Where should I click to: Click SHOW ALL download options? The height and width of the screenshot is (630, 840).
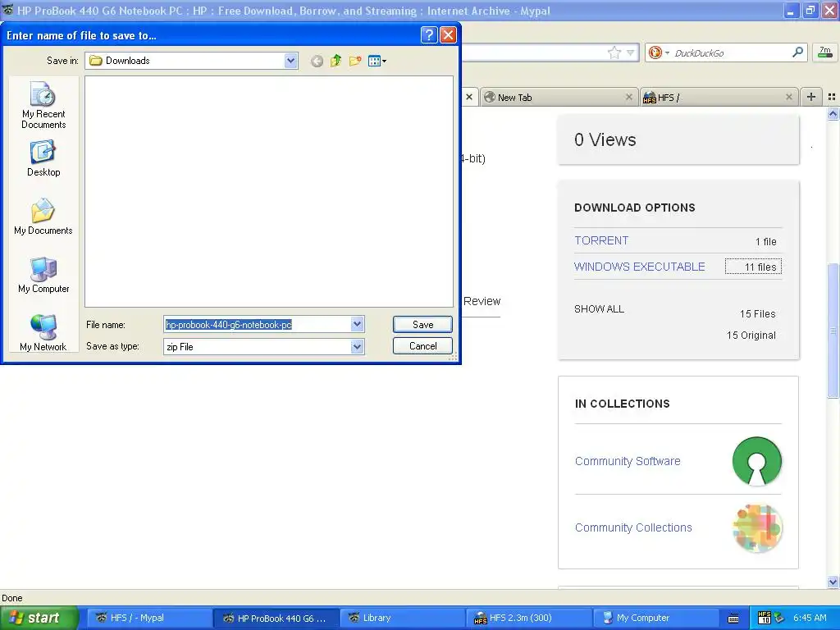coord(599,309)
